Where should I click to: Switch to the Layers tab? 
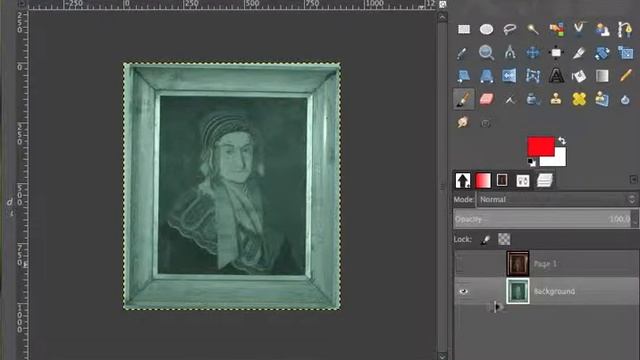click(544, 180)
